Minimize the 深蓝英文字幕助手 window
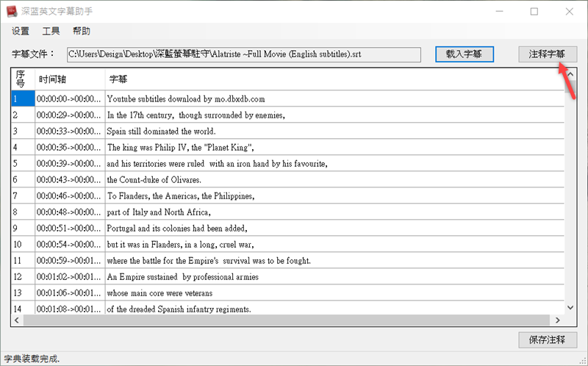The height and width of the screenshot is (366, 588). point(500,11)
